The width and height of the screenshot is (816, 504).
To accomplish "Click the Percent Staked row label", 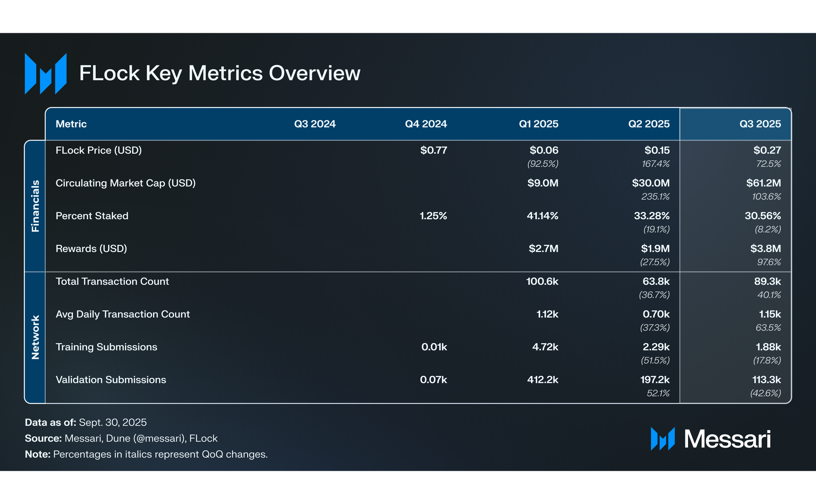I will [92, 216].
